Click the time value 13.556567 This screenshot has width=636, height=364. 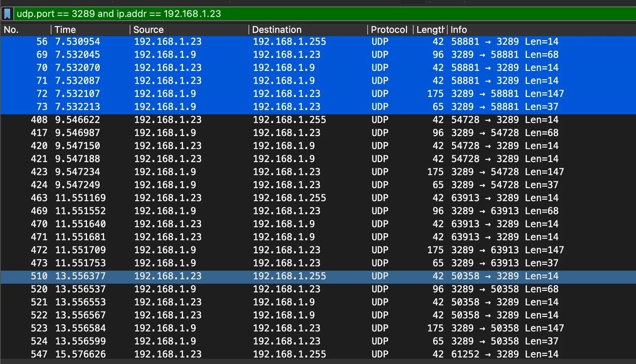tap(80, 315)
